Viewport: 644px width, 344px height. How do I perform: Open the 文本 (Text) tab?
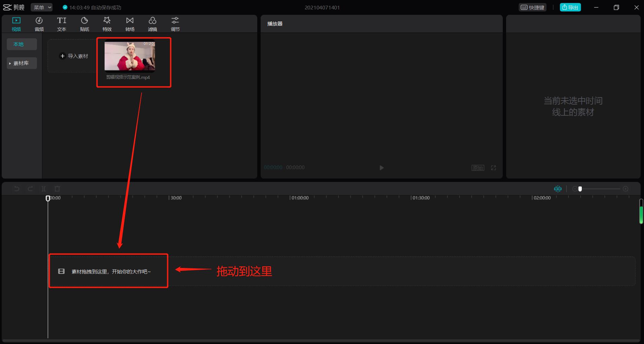click(62, 24)
